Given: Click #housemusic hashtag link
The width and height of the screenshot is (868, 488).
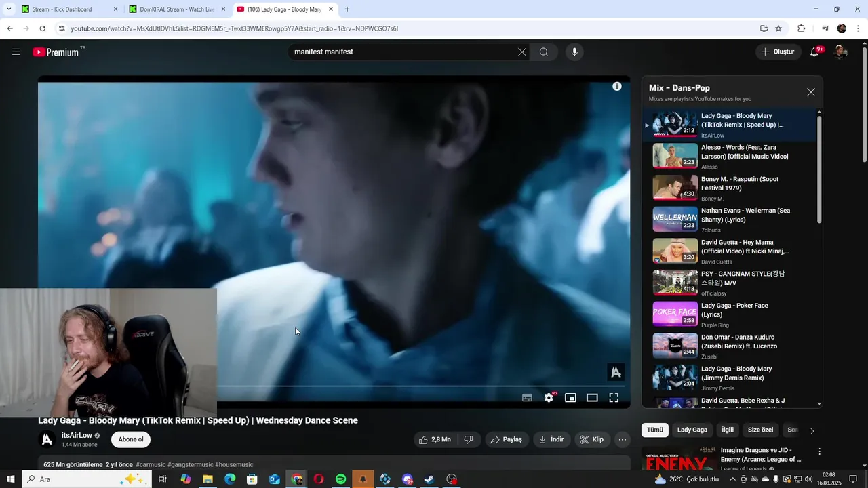Looking at the screenshot, I should (234, 465).
